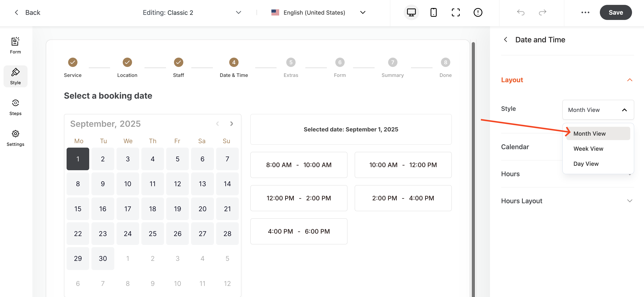Click the Date and Time panel title
Viewport: 644px width, 297px height.
click(540, 39)
